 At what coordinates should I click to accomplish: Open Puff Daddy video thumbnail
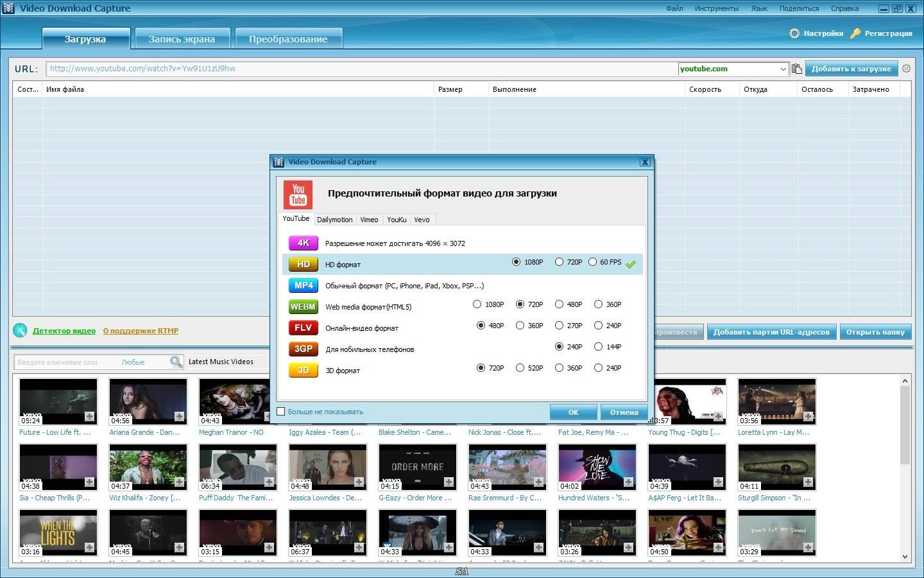click(238, 467)
